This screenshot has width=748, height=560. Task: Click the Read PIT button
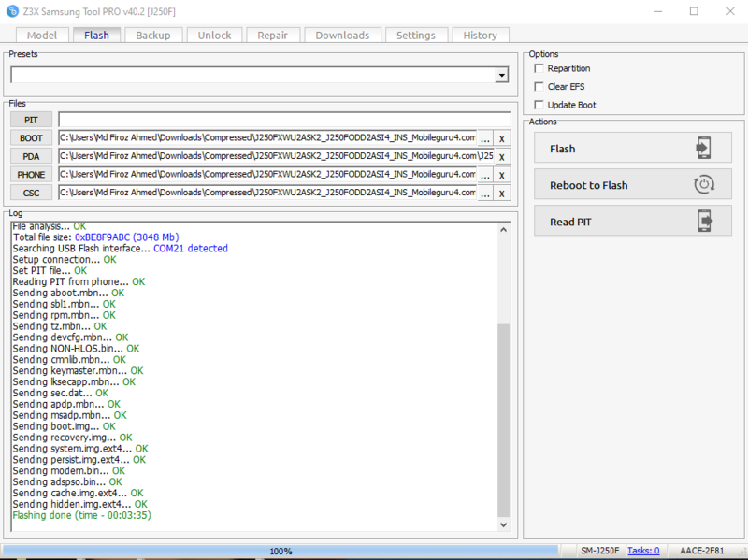[633, 222]
